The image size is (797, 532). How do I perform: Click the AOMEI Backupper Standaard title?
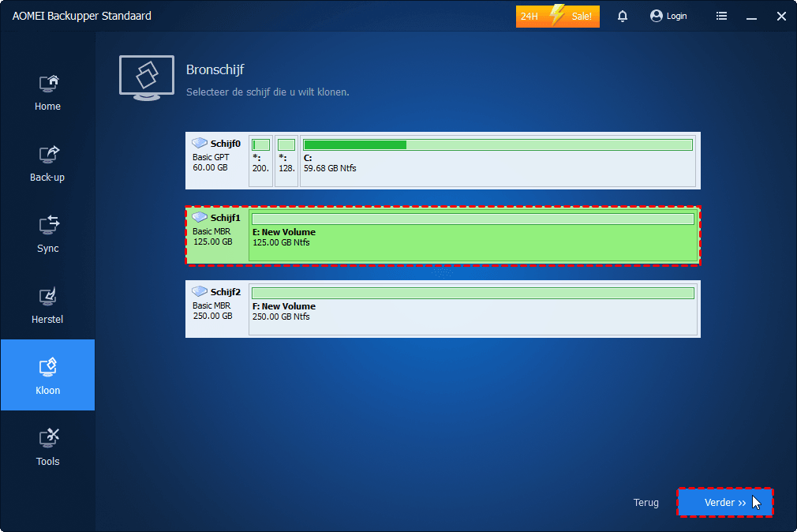tap(82, 16)
